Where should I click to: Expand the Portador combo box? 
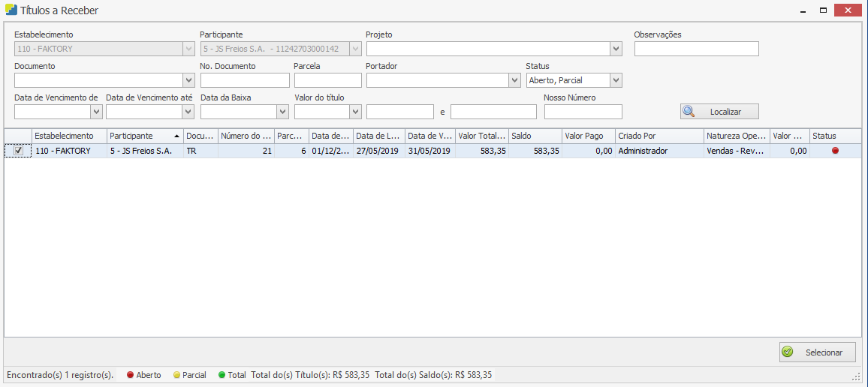point(514,80)
